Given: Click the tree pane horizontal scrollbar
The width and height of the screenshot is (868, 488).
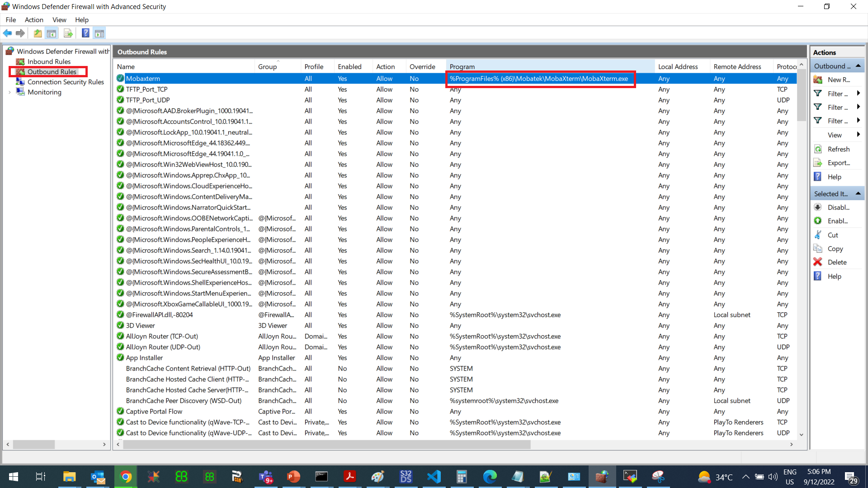Looking at the screenshot, I should (x=34, y=444).
